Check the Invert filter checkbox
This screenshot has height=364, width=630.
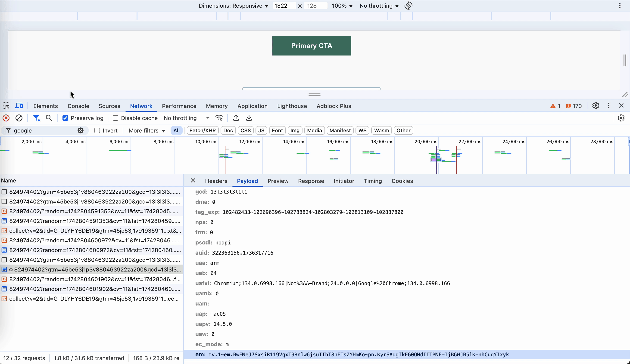(97, 130)
